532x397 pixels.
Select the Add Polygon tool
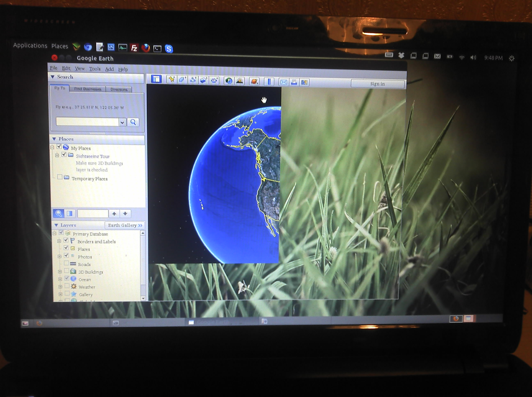coord(182,80)
